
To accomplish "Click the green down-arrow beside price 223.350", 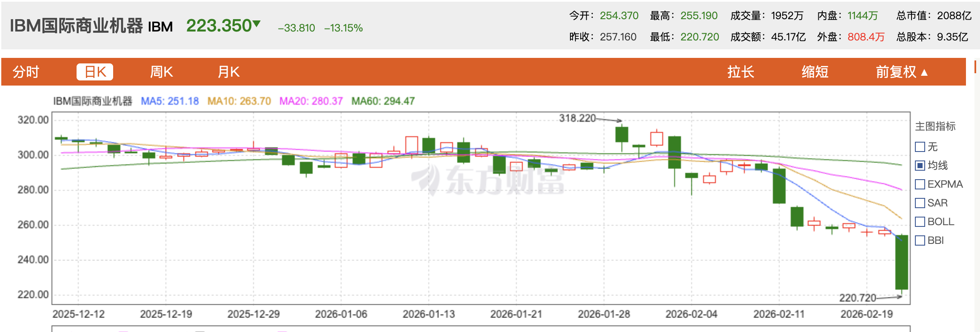I will point(256,24).
